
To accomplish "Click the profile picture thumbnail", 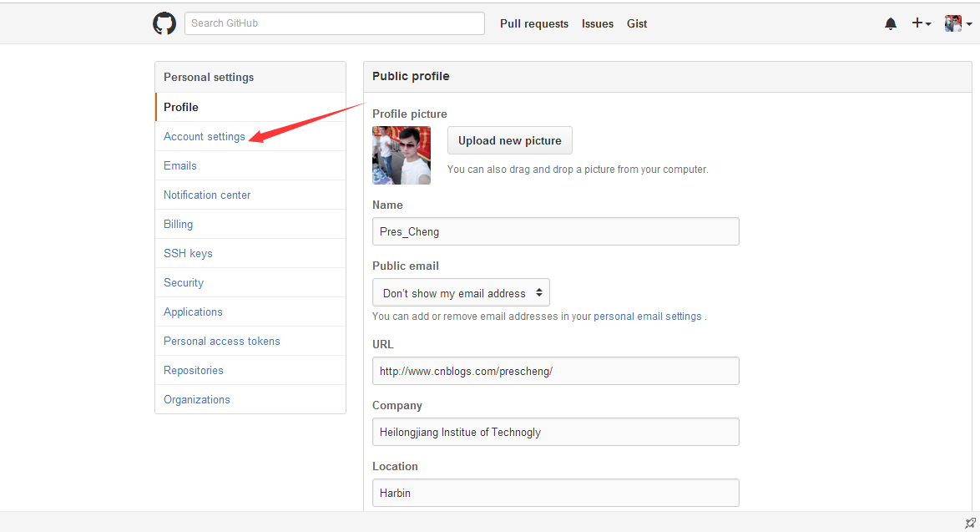I will click(x=402, y=155).
